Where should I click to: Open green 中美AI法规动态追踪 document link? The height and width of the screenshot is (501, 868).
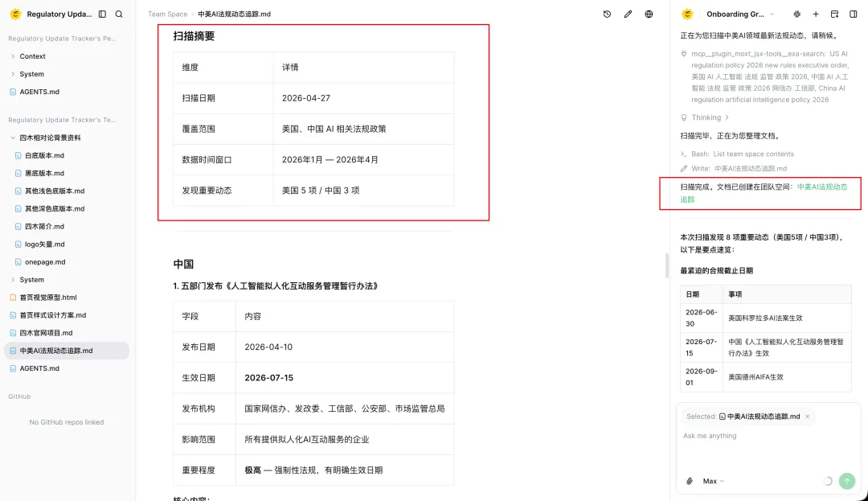821,187
